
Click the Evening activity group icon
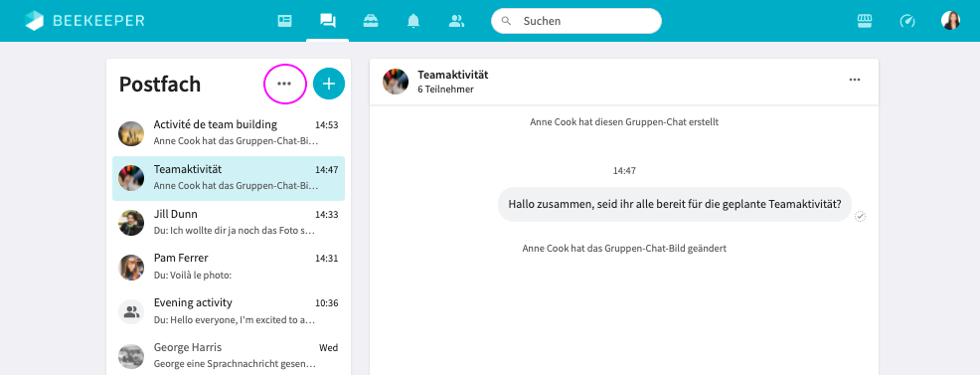(x=131, y=312)
